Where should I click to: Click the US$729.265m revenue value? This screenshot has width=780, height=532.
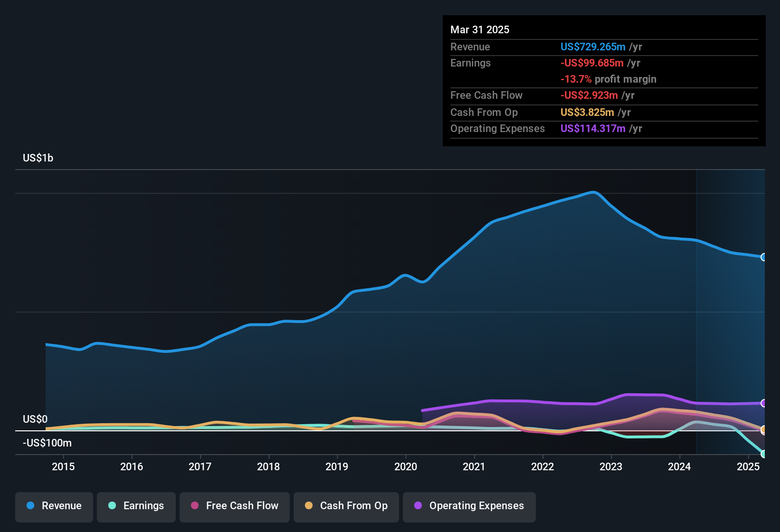click(x=593, y=47)
